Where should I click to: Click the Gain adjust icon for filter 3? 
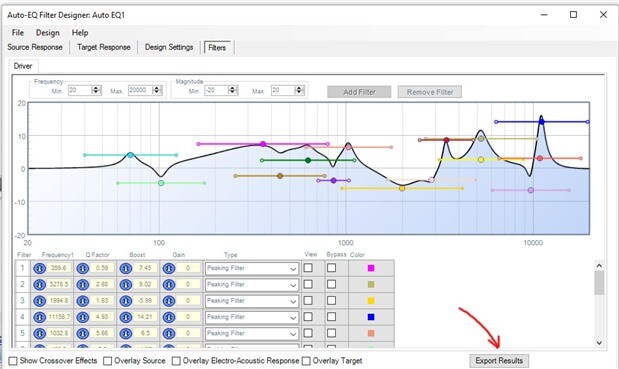169,301
